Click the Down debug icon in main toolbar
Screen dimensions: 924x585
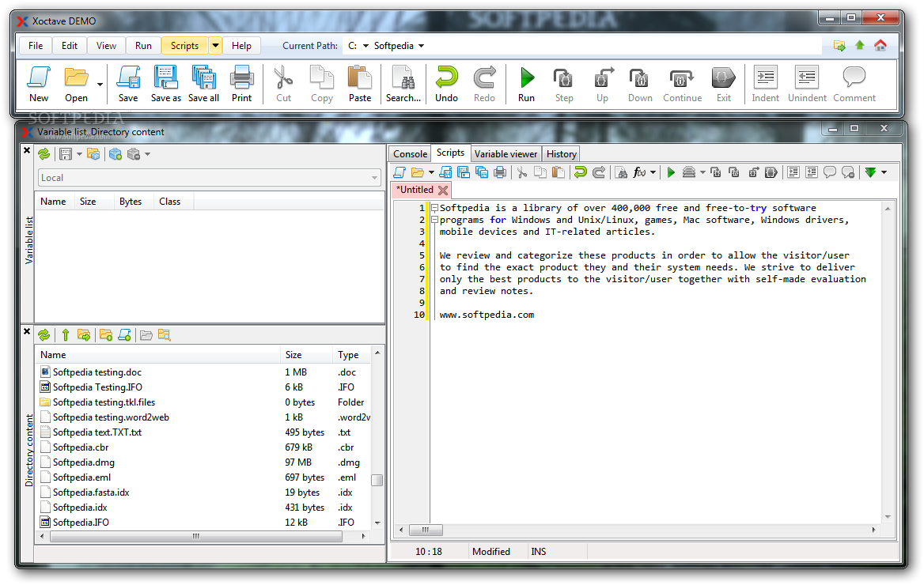point(639,77)
